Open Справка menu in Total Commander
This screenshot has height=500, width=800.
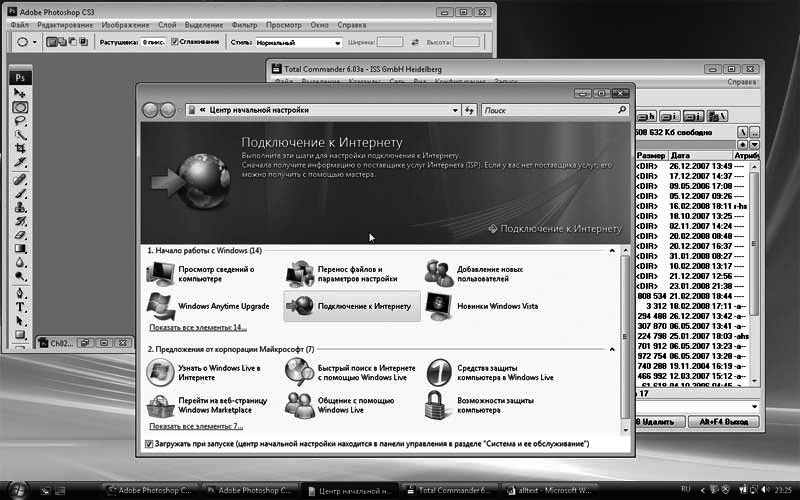coord(742,82)
